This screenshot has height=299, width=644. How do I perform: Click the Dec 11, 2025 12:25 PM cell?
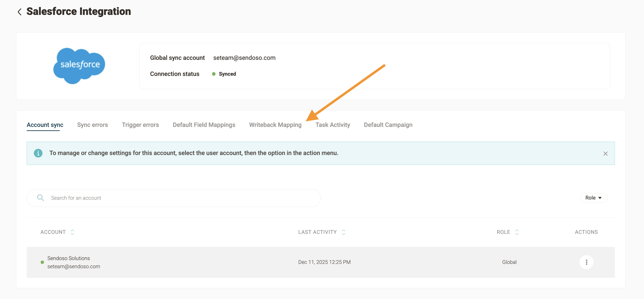coord(324,262)
